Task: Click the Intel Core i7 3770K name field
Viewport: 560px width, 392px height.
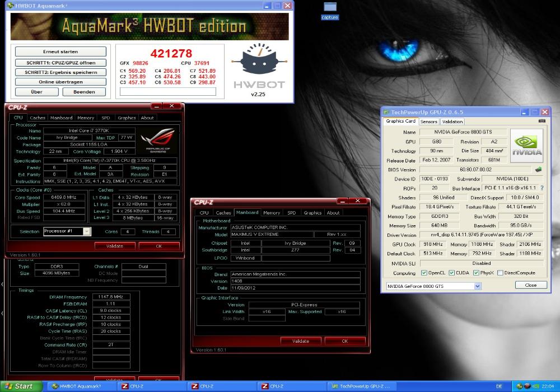Action: click(89, 130)
